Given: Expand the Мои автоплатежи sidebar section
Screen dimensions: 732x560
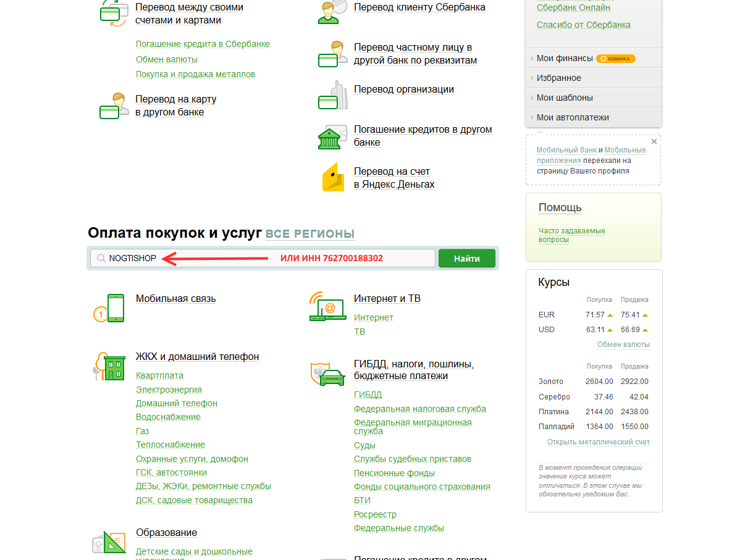Looking at the screenshot, I should pos(594,117).
